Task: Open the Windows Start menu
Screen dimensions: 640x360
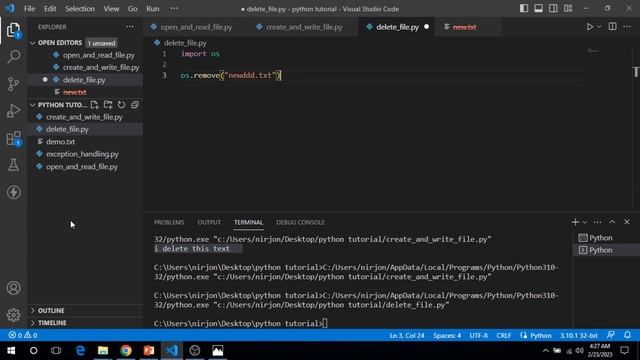Action: point(11,351)
